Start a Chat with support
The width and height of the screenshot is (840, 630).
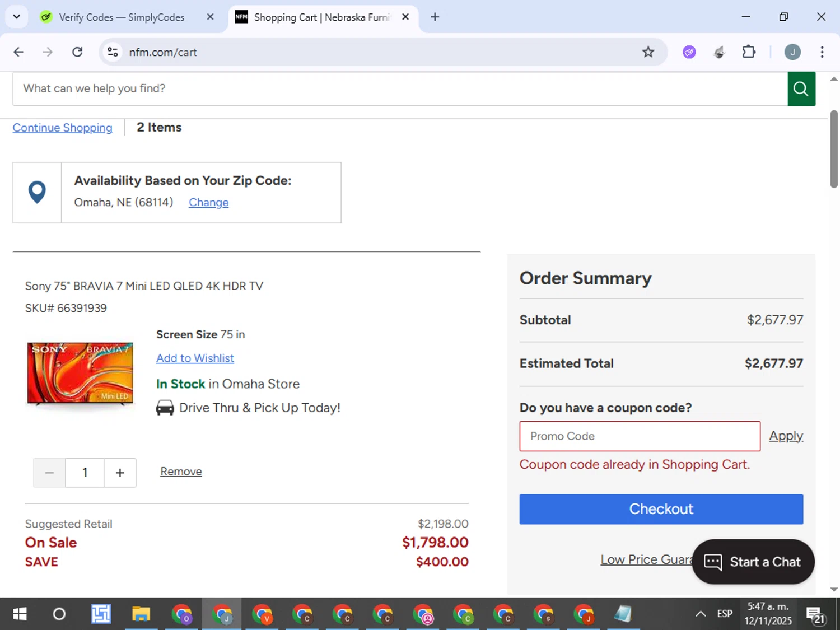(753, 562)
